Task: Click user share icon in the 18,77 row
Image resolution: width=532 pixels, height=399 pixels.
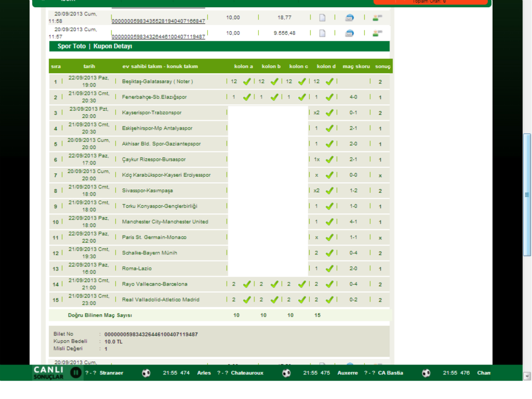Action: coord(377,18)
